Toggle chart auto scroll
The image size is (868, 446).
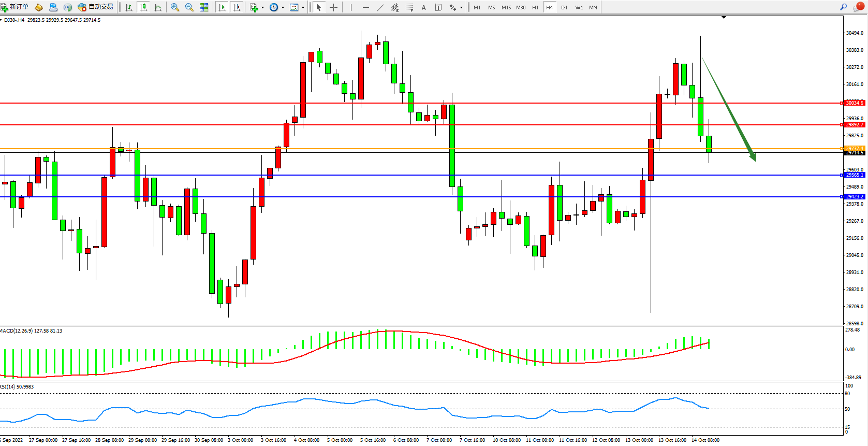click(x=222, y=7)
